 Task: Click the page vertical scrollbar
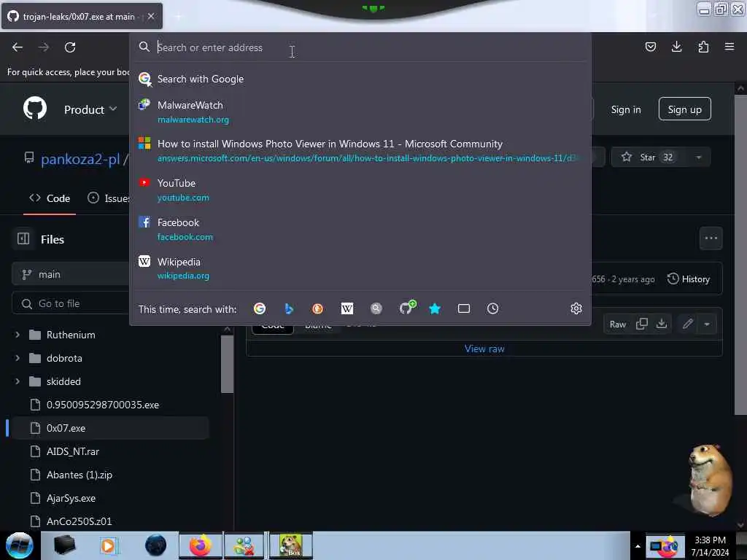tap(740, 254)
